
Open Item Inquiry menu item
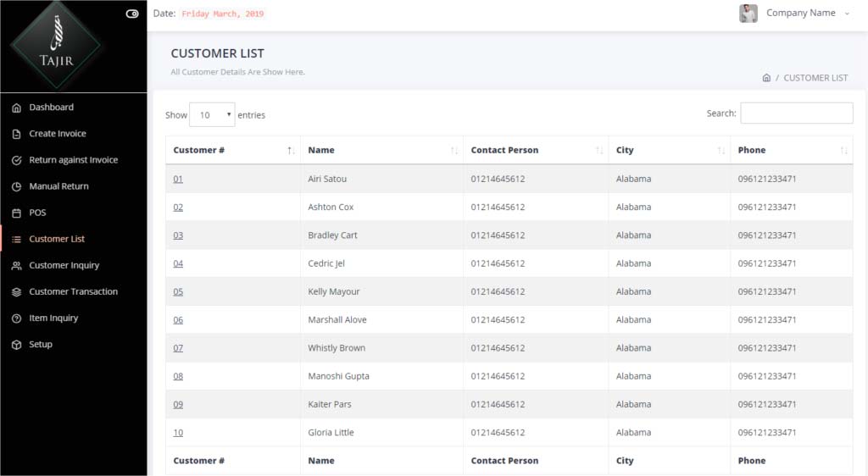click(x=53, y=318)
